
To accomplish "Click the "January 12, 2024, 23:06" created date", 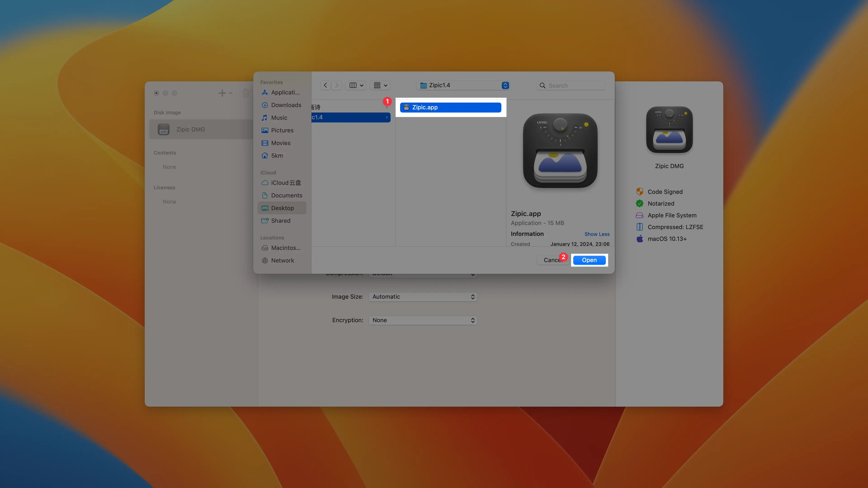I will [580, 244].
